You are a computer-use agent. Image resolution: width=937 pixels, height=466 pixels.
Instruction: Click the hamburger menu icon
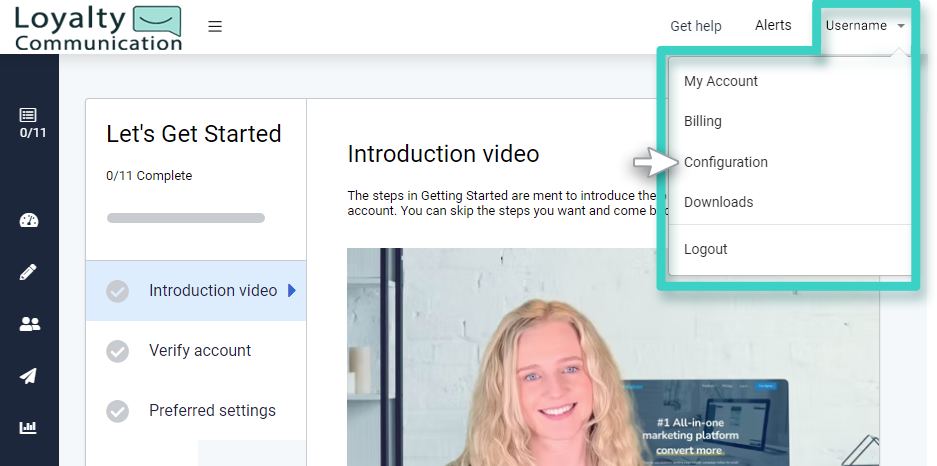215,27
